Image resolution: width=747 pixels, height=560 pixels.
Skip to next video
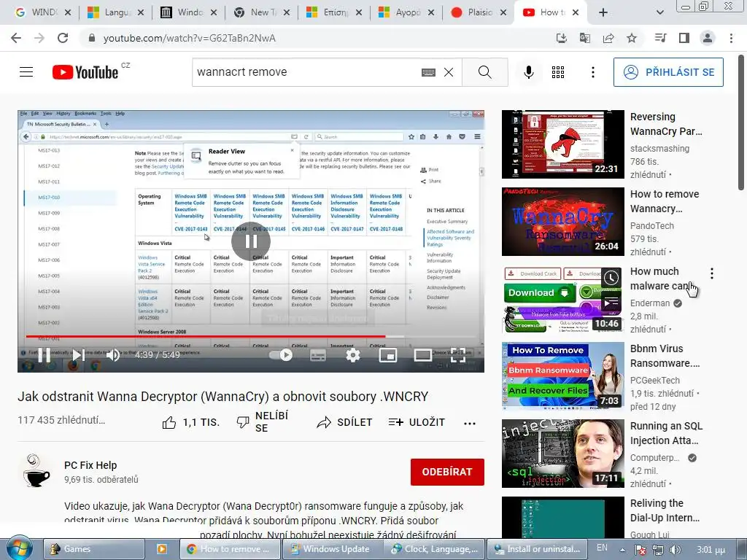pyautogui.click(x=79, y=355)
